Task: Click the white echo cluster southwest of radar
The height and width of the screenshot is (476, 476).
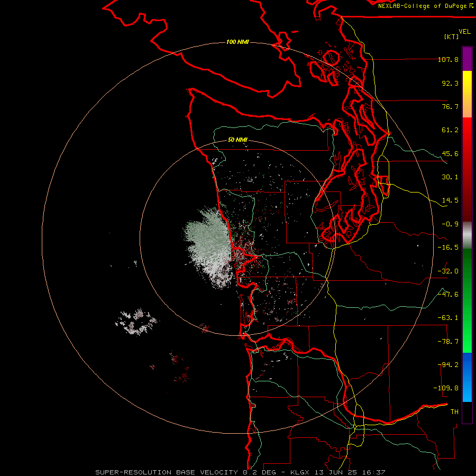Action: click(x=136, y=322)
